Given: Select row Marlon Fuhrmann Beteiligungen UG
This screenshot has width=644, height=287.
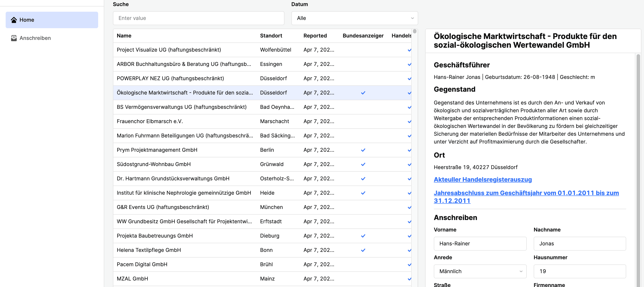Looking at the screenshot, I should point(262,135).
